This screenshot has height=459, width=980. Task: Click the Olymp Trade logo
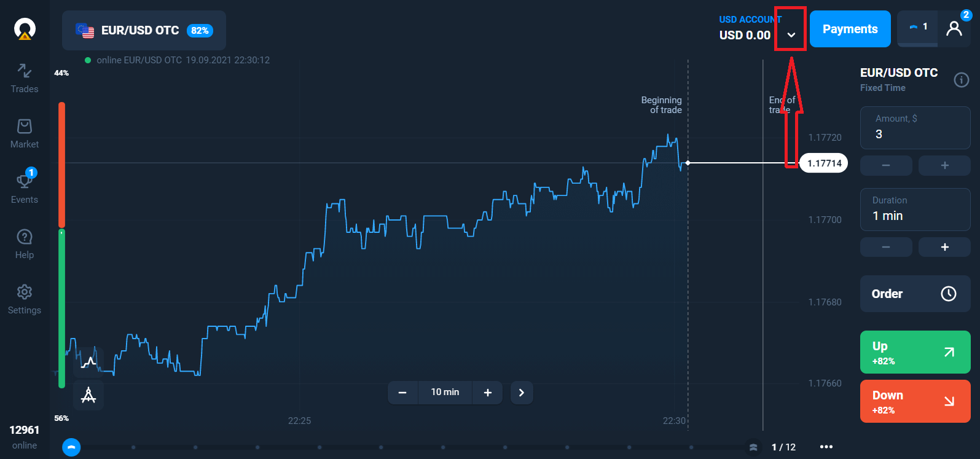pyautogui.click(x=25, y=28)
